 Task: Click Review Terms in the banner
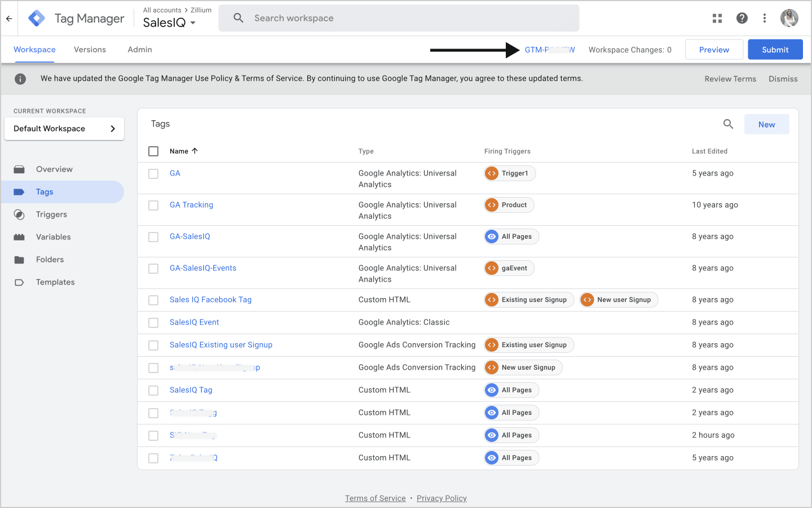pyautogui.click(x=730, y=79)
